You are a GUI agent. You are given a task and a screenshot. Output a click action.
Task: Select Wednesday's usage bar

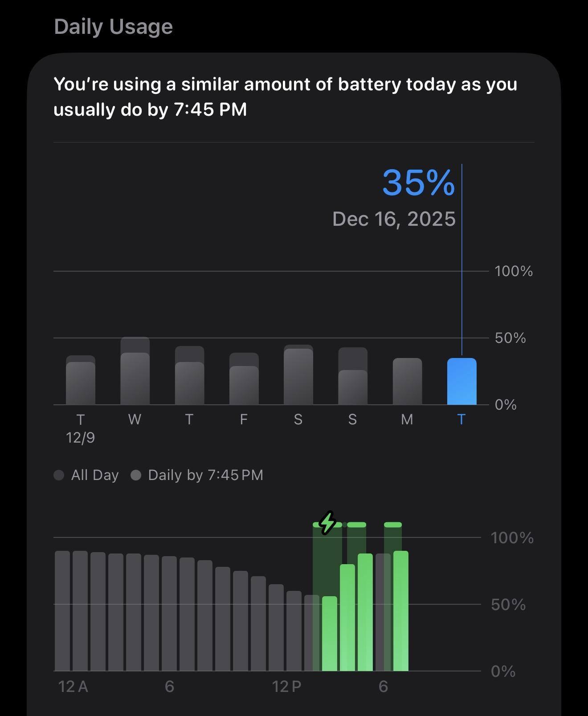pyautogui.click(x=135, y=378)
